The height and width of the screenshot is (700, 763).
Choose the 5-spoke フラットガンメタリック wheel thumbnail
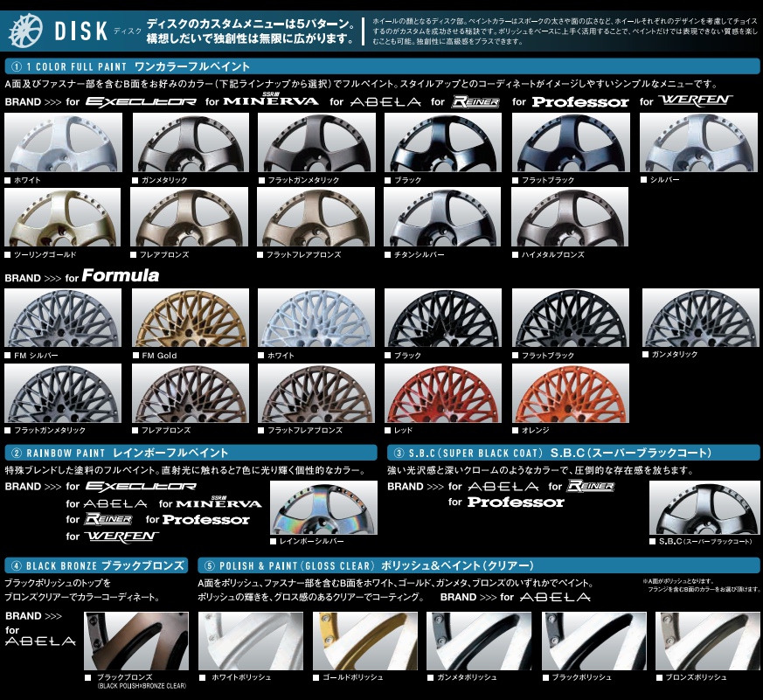tap(316, 142)
